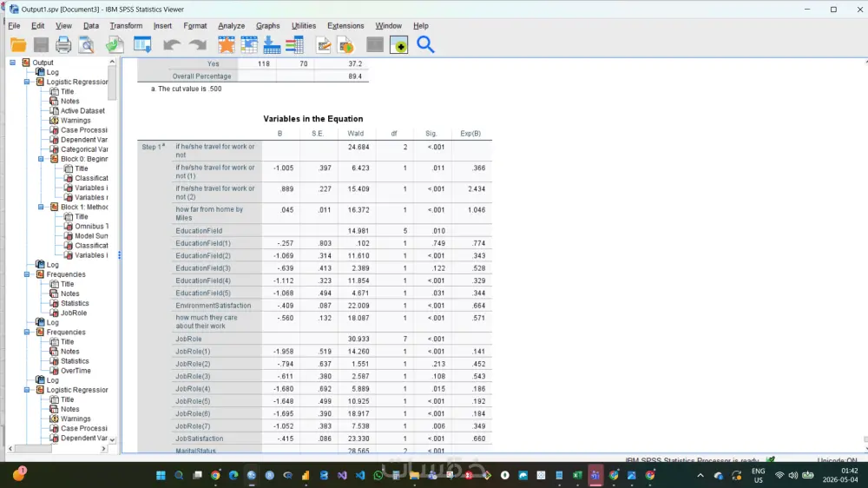Click the Overall Percentage row label
The height and width of the screenshot is (488, 868).
[x=201, y=76]
